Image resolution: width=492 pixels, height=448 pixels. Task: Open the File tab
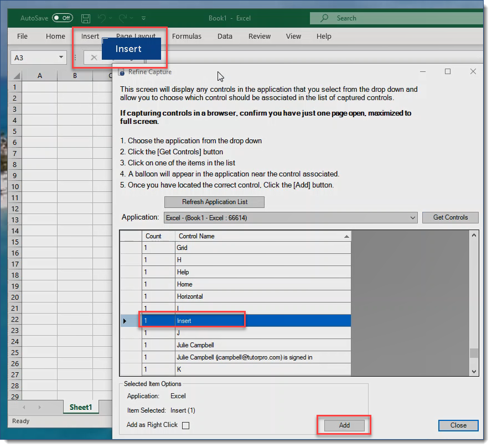tap(22, 37)
